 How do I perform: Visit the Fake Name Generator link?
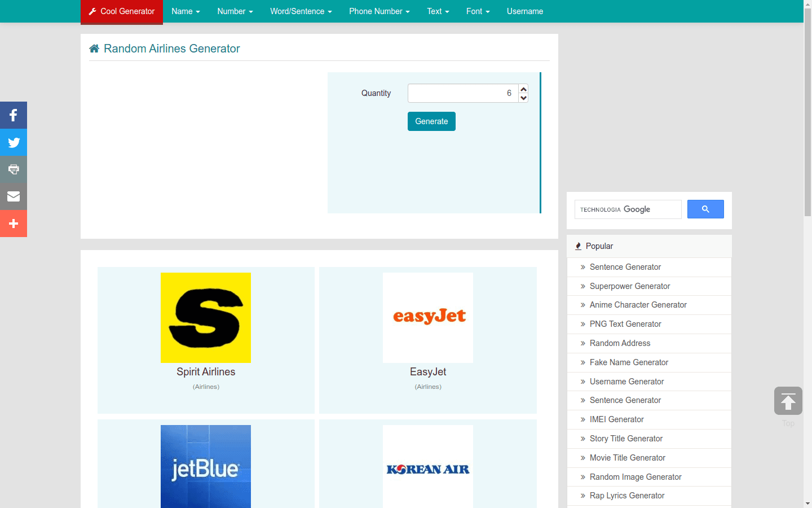coord(629,362)
